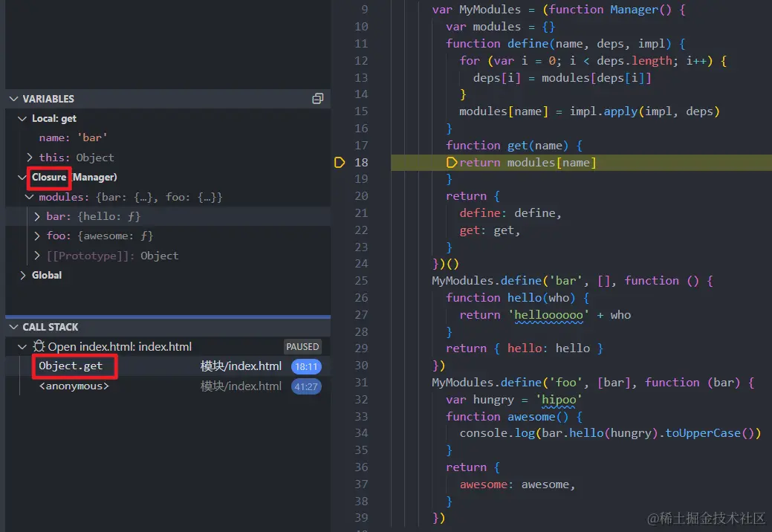Select the name: 'bar' variable row
The width and height of the screenshot is (772, 532).
167,137
